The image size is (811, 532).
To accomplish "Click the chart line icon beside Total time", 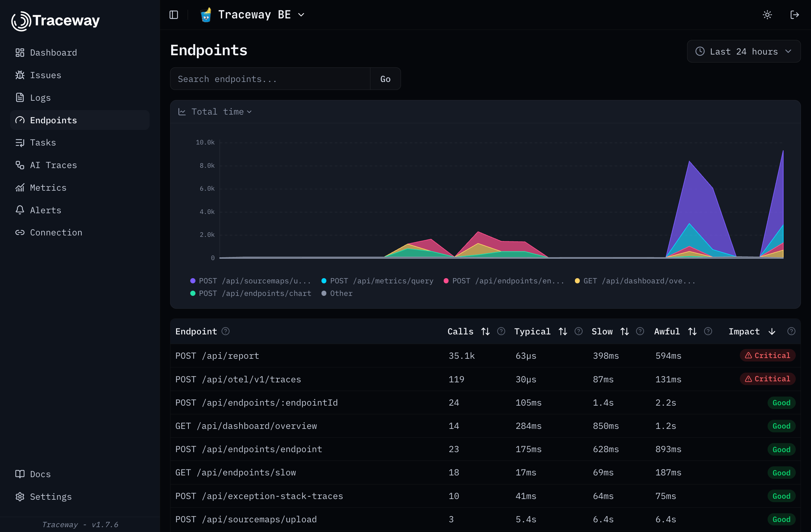I will click(182, 112).
